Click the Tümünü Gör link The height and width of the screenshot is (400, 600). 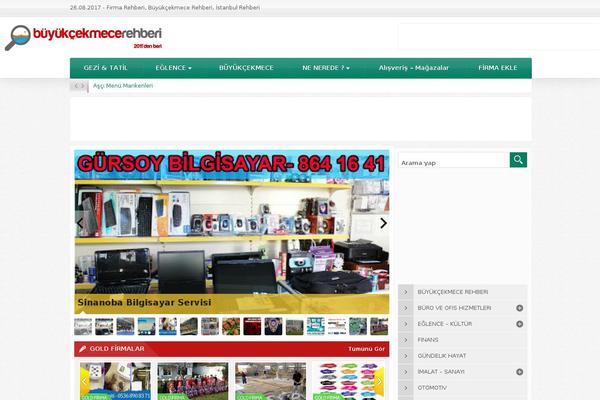click(366, 349)
